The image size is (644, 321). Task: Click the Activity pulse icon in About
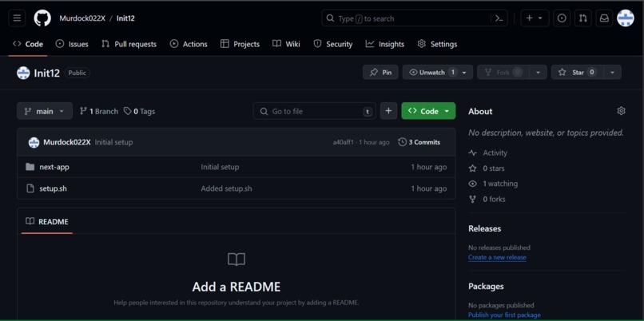[x=473, y=153]
